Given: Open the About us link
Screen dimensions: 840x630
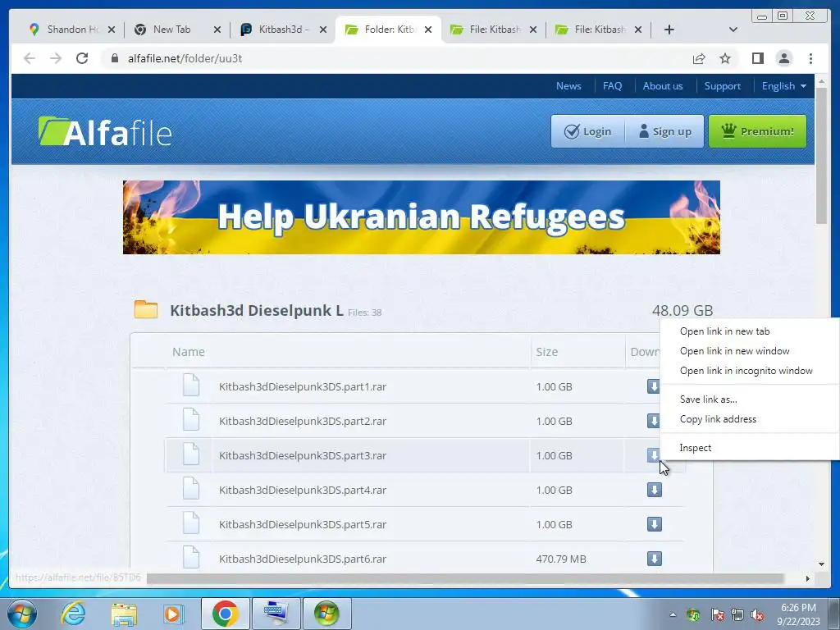Looking at the screenshot, I should coord(663,85).
